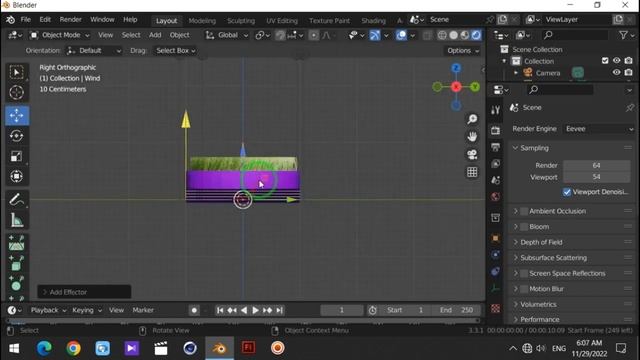Play the animation forward
This screenshot has width=640, height=360.
[256, 310]
